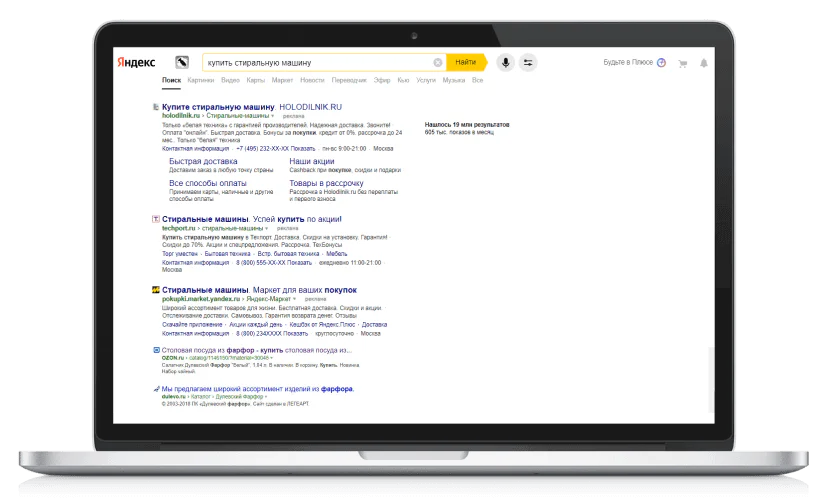Switch to the 'Услуги' tab

[426, 80]
